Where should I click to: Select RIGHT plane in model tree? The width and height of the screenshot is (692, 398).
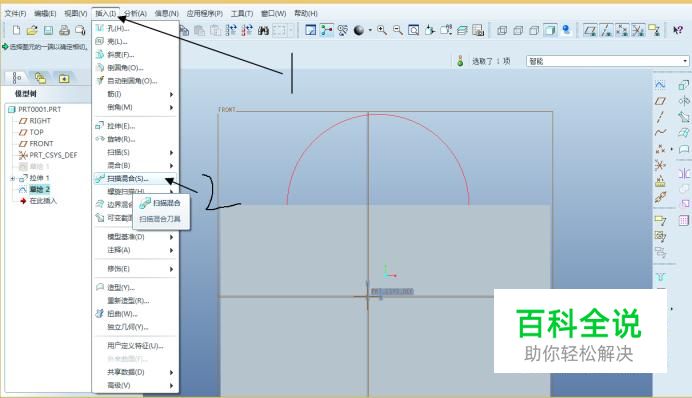point(40,120)
